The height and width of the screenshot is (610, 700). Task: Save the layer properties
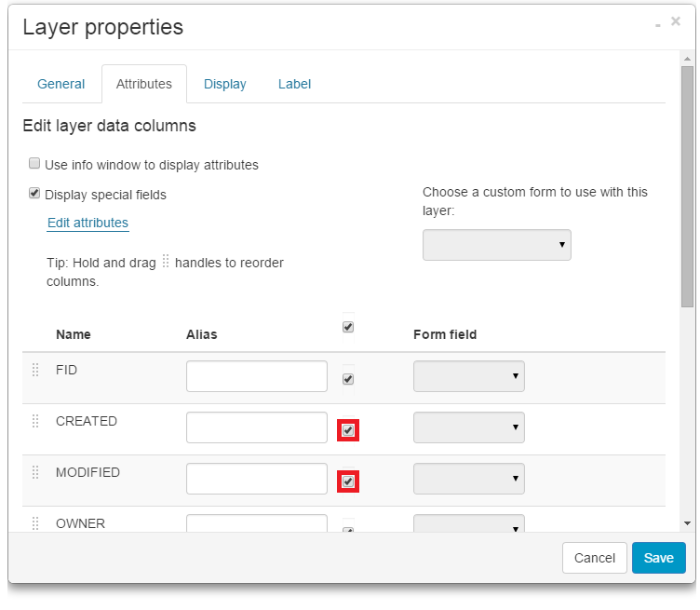(658, 558)
